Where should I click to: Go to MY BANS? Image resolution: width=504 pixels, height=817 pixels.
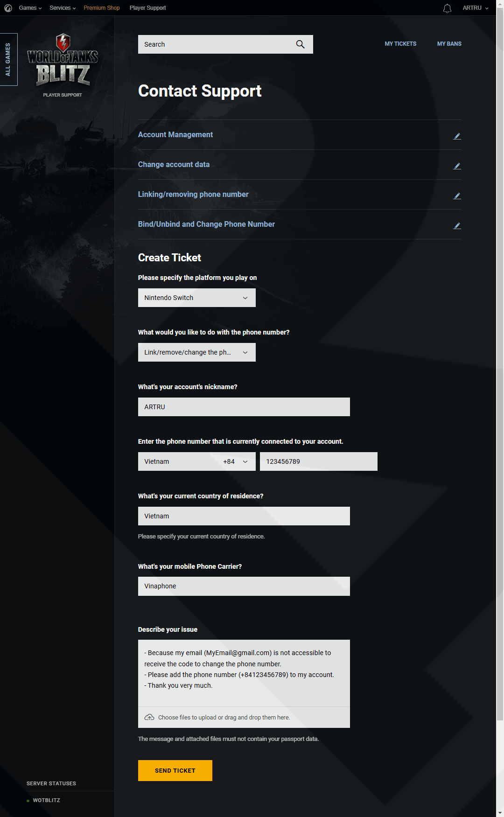tap(449, 44)
